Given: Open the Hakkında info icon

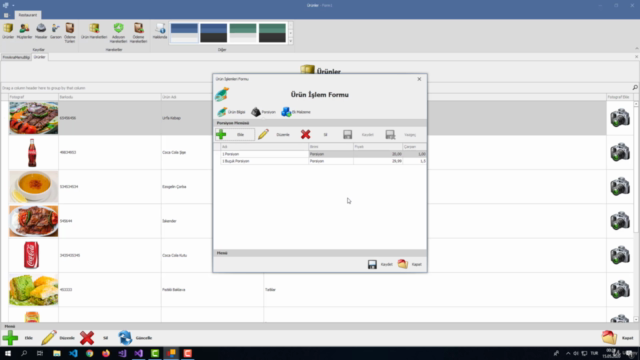Looking at the screenshot, I should (160, 31).
